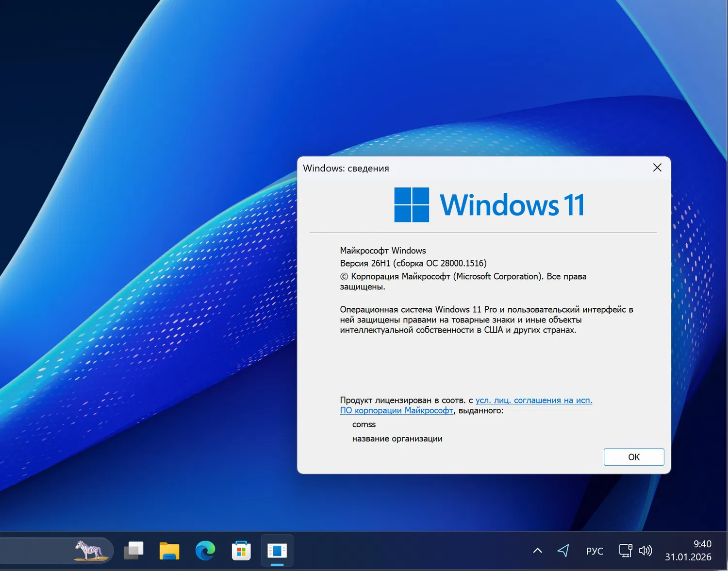Select the active winver app taskbar icon
Image resolution: width=728 pixels, height=571 pixels.
click(277, 550)
